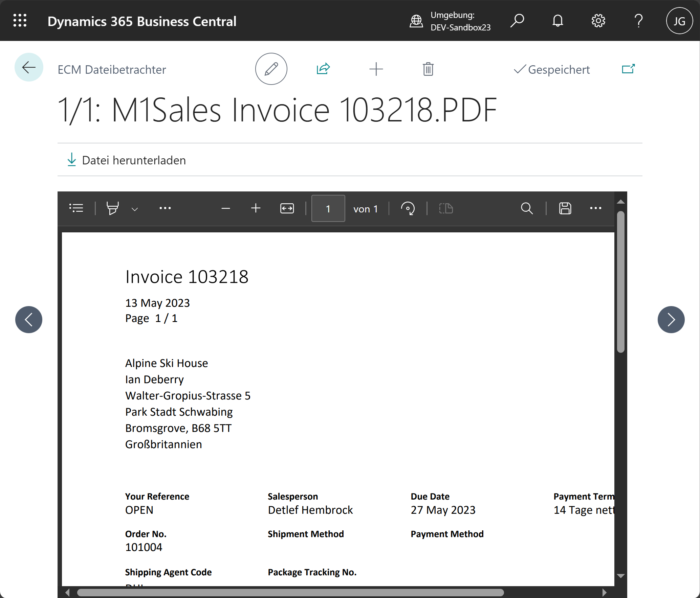700x598 pixels.
Task: Search within the PDF document
Action: coord(527,208)
